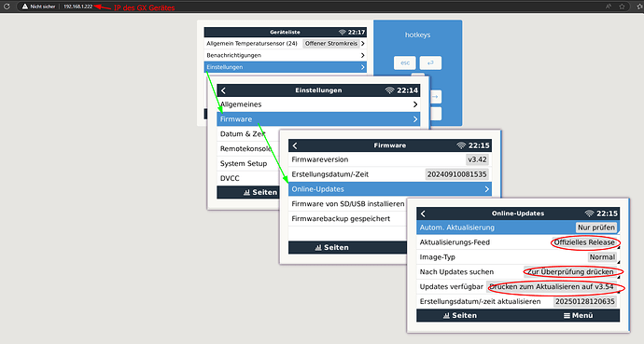Expand the Online-Updates chevron row

(390, 189)
